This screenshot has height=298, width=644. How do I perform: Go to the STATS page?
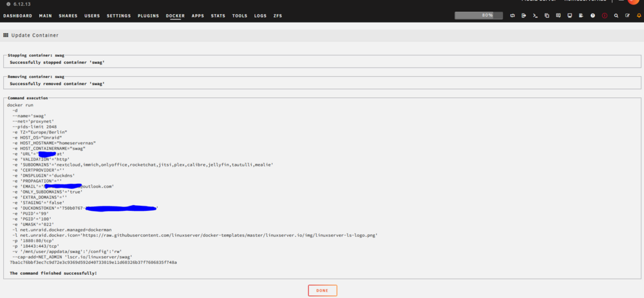[218, 16]
